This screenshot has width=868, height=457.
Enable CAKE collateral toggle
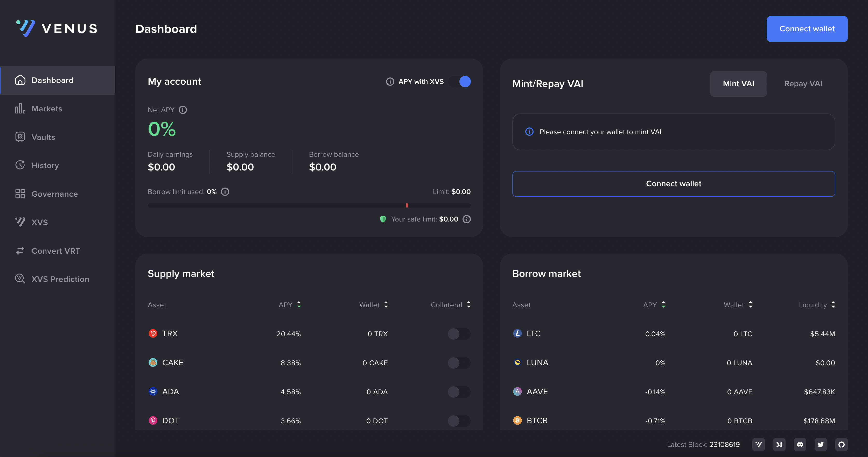459,363
